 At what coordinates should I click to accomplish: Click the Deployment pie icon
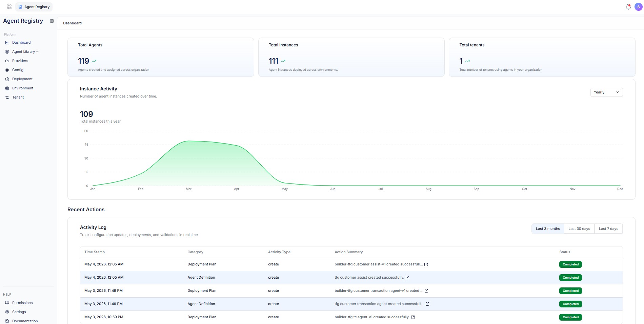coord(7,79)
